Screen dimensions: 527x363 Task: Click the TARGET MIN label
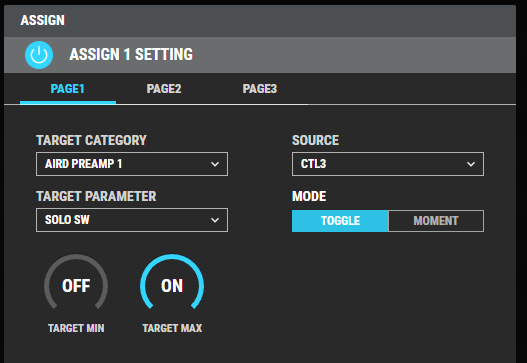(76, 328)
